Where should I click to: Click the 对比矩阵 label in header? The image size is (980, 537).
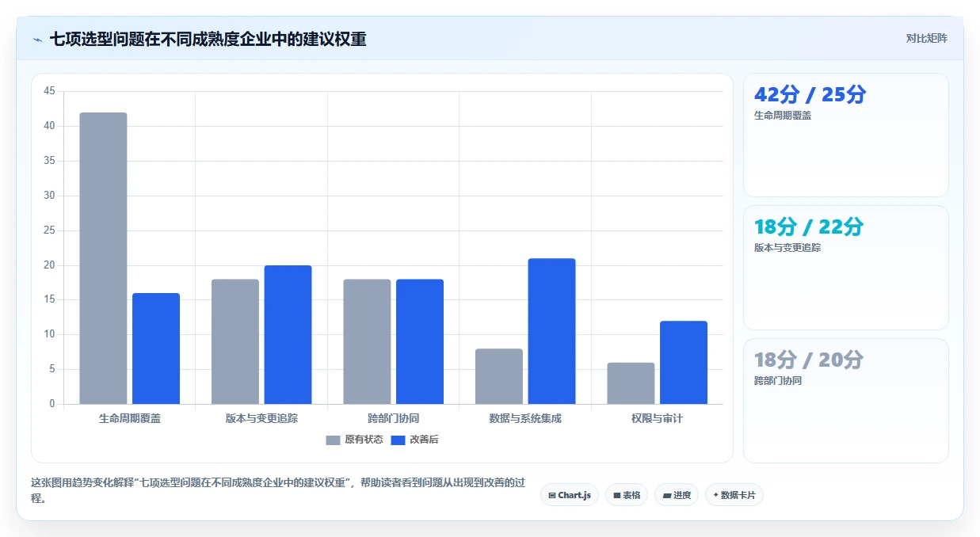tap(927, 38)
